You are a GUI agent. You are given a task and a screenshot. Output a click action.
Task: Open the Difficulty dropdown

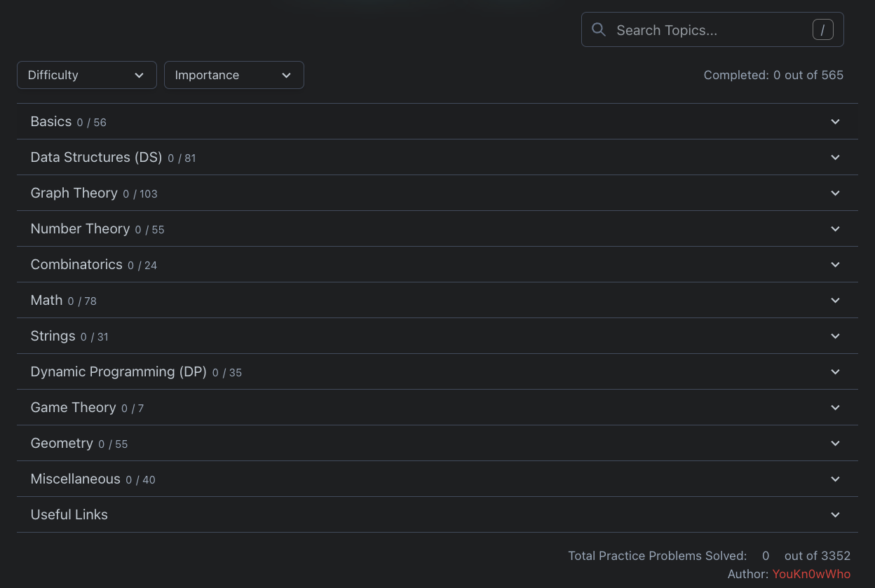86,75
